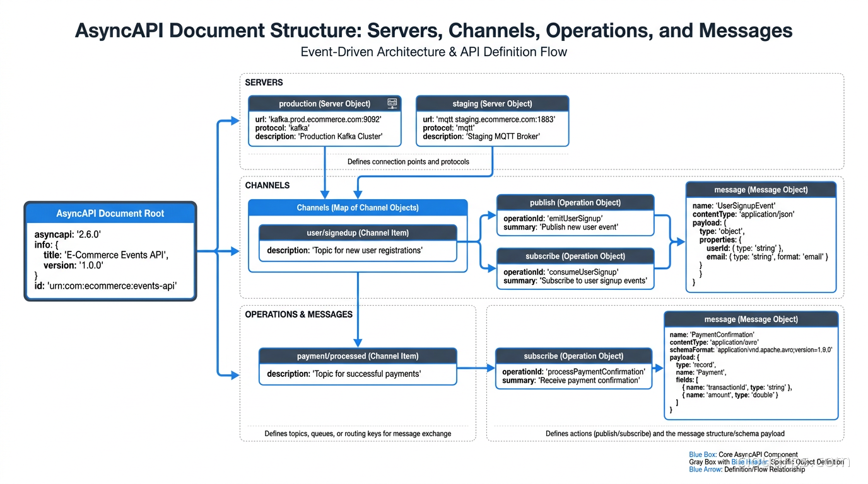Click title: 'E-Commerce Events API' line
The height and width of the screenshot is (484, 868).
(x=106, y=255)
